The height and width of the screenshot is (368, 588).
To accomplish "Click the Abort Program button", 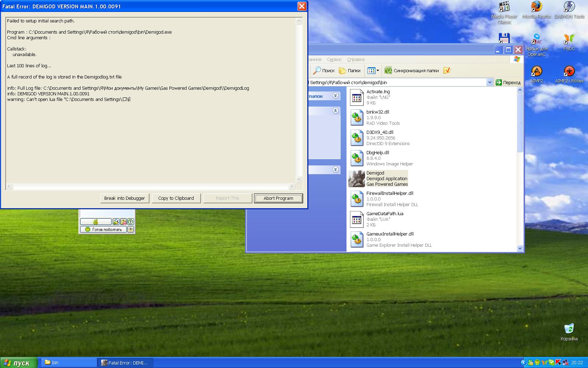I will pyautogui.click(x=278, y=198).
